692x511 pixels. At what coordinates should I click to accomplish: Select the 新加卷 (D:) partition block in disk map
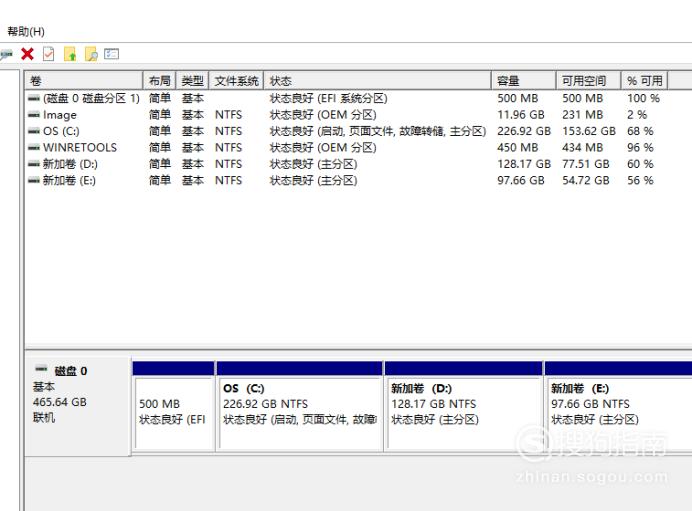coord(464,406)
